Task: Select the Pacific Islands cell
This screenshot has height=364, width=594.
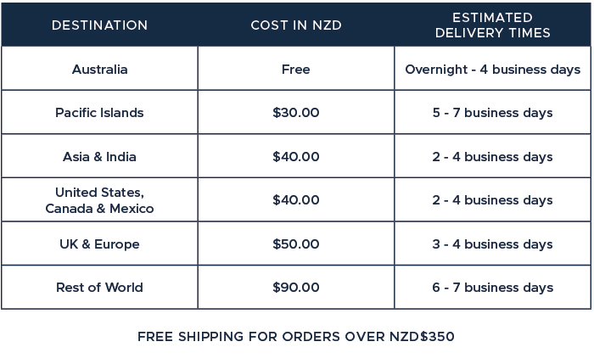Action: point(99,113)
